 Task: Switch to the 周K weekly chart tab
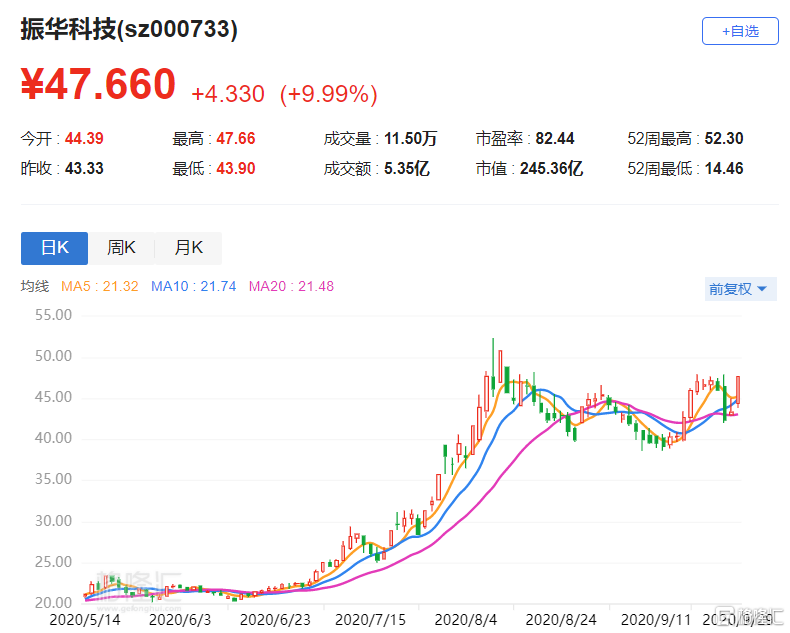tap(121, 248)
